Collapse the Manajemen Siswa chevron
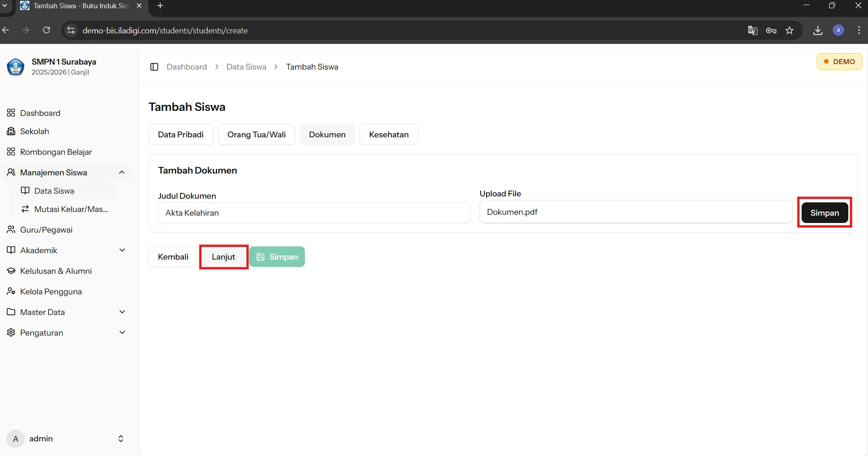This screenshot has width=868, height=456. [x=122, y=172]
